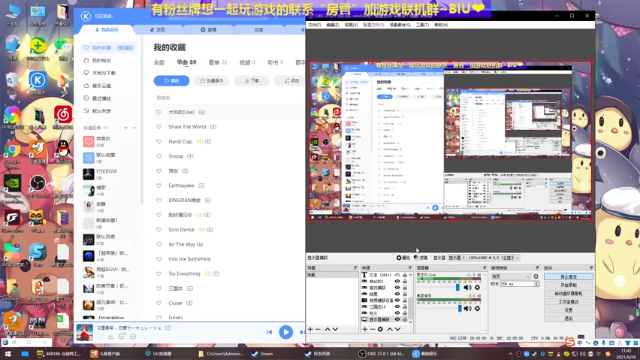Screen dimensions: 640x360
Task: Open KuGou logo in music app header
Action: tap(86, 16)
